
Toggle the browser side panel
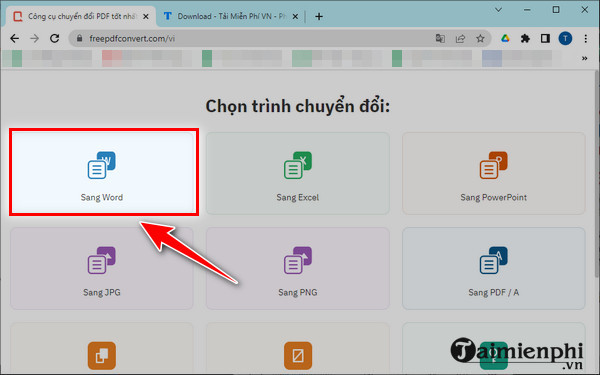click(x=545, y=38)
